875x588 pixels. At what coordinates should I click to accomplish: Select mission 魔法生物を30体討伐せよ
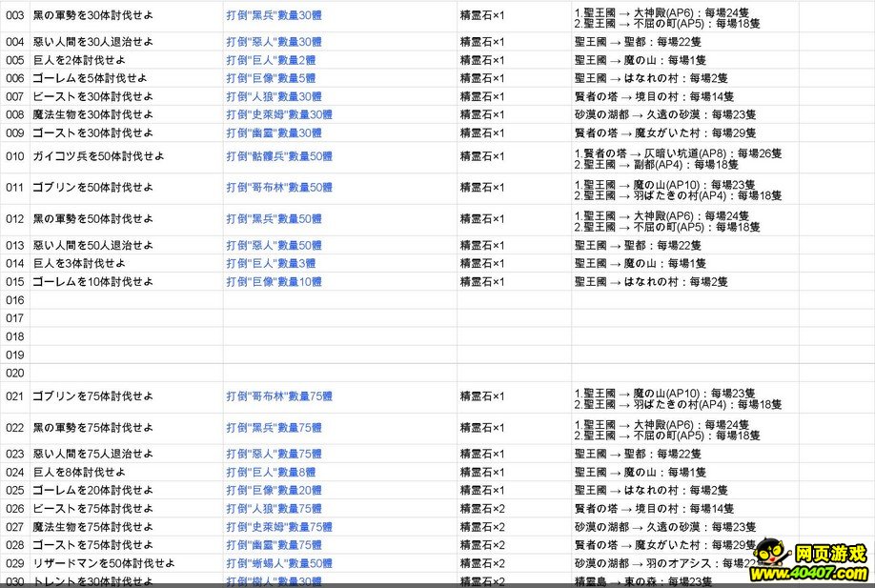point(92,114)
